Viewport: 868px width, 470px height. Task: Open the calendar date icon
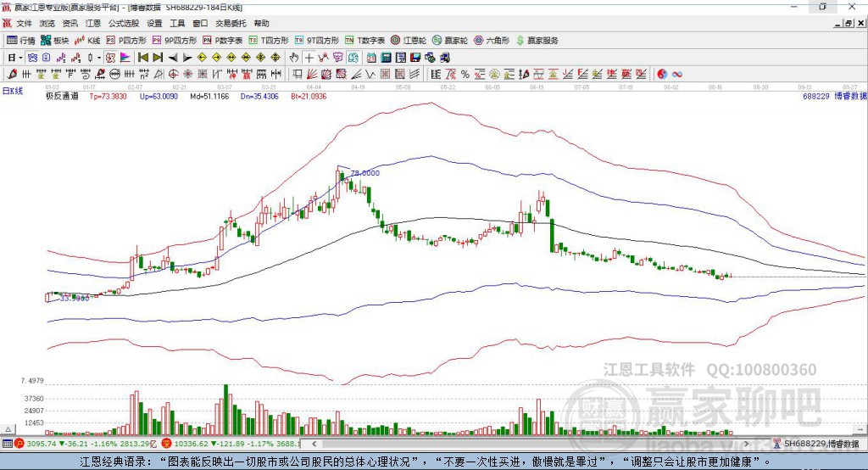click(x=371, y=58)
